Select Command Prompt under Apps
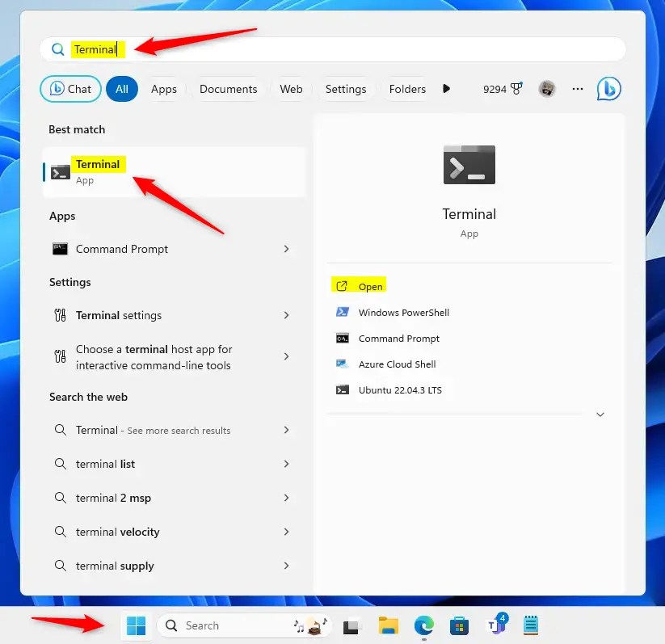 (x=120, y=249)
